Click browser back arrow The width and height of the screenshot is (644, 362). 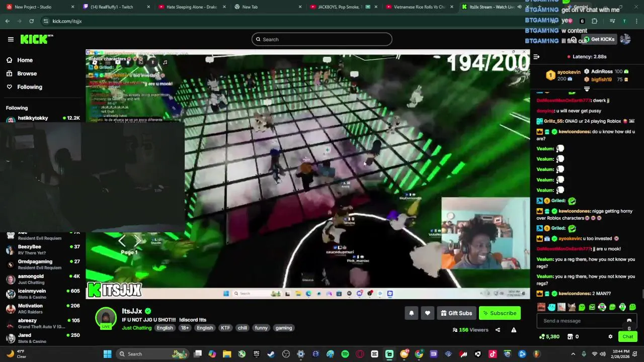7,21
